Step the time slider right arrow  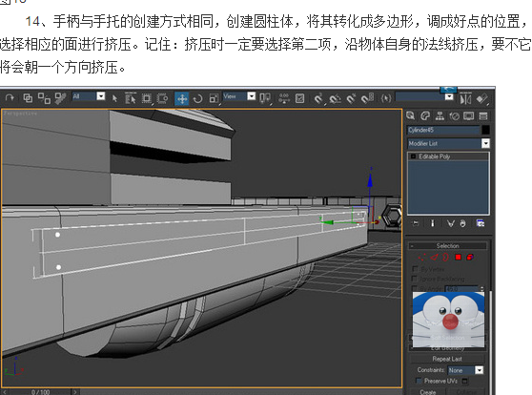pos(75,392)
